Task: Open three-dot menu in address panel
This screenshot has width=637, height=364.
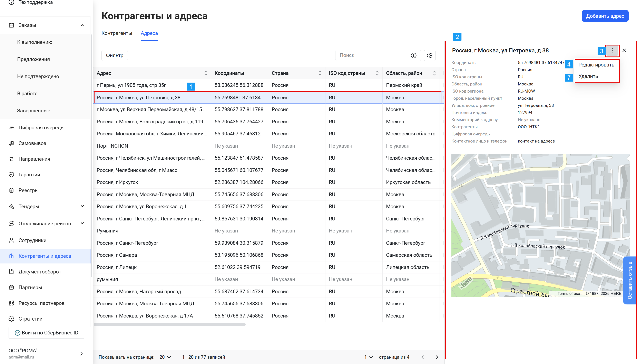Action: [612, 51]
